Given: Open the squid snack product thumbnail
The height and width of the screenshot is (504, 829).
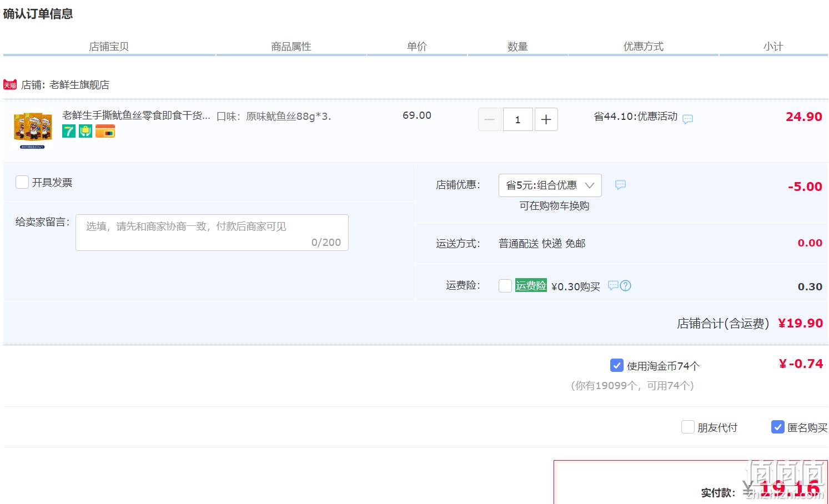Looking at the screenshot, I should click(33, 129).
